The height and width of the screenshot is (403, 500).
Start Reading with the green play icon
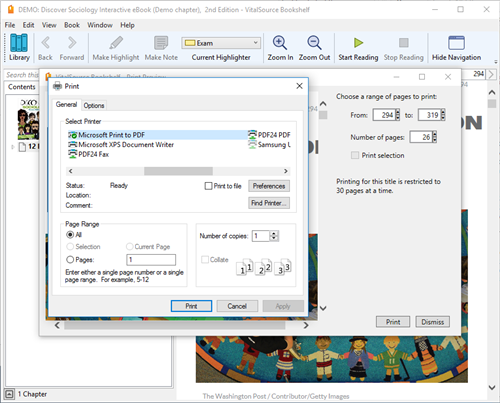coord(358,43)
